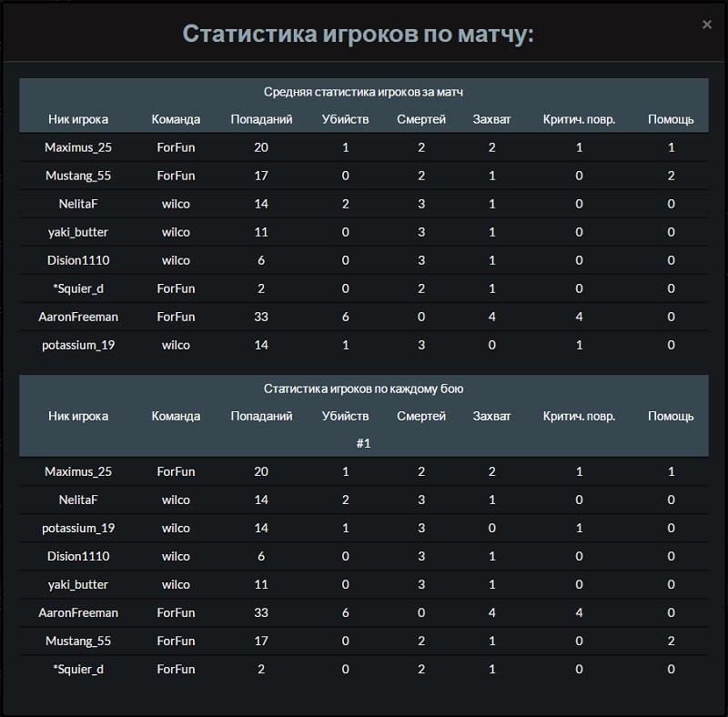Select Mustang_55 in the per-battle table
The image size is (728, 717).
point(78,641)
